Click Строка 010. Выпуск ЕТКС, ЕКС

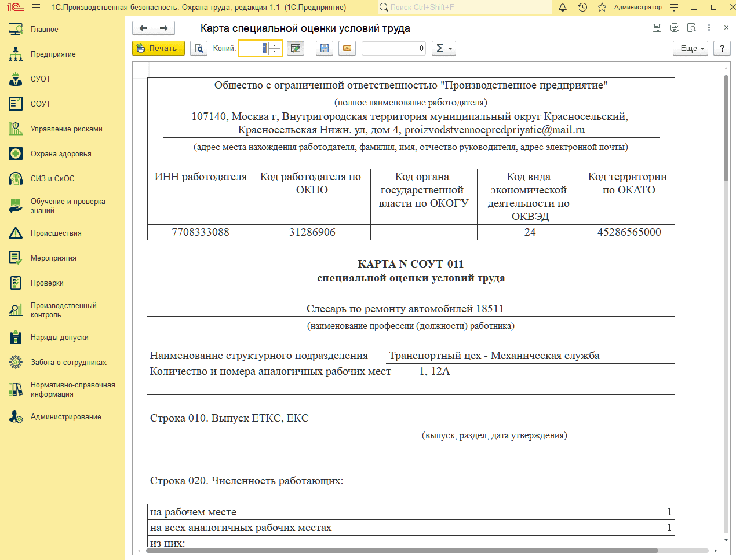[x=229, y=418]
